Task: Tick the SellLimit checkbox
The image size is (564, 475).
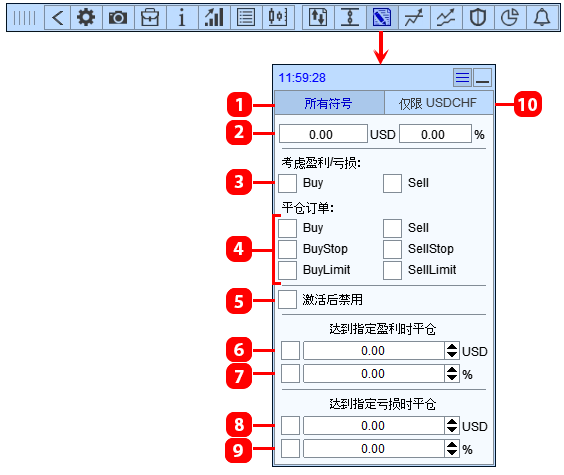Action: click(x=392, y=270)
